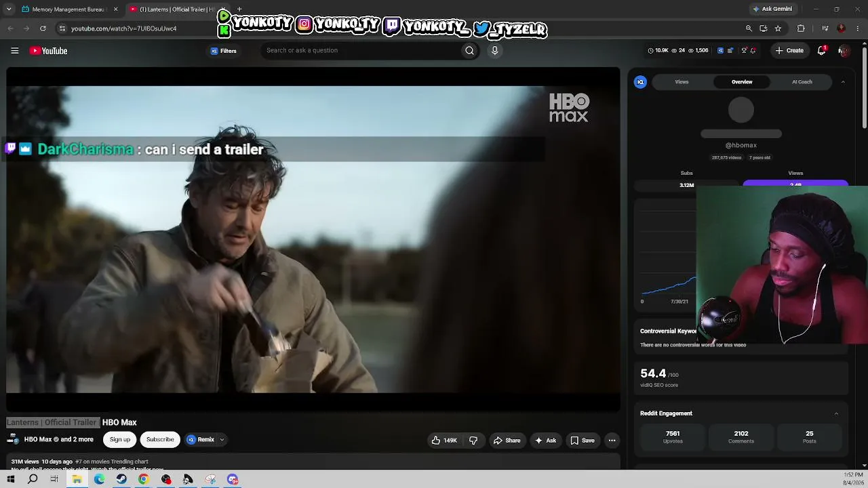Click the 25 Posts stat
The height and width of the screenshot is (488, 868).
click(x=809, y=436)
